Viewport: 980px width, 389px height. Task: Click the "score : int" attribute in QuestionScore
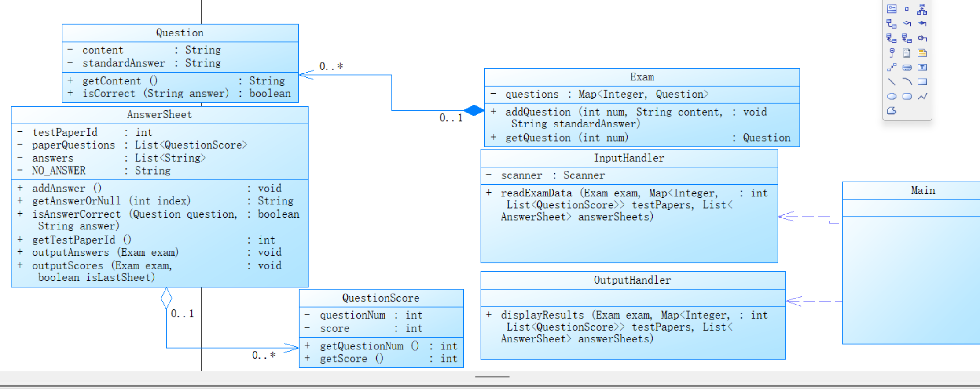coord(363,328)
